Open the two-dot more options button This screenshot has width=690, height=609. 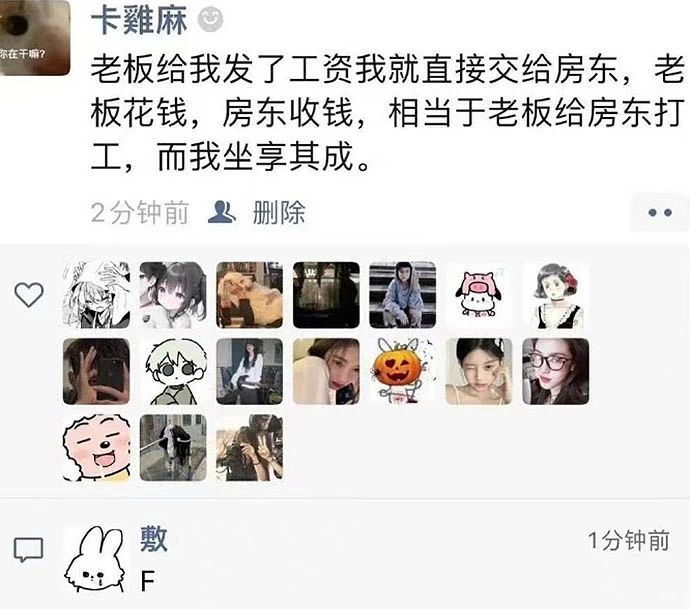tap(660, 213)
